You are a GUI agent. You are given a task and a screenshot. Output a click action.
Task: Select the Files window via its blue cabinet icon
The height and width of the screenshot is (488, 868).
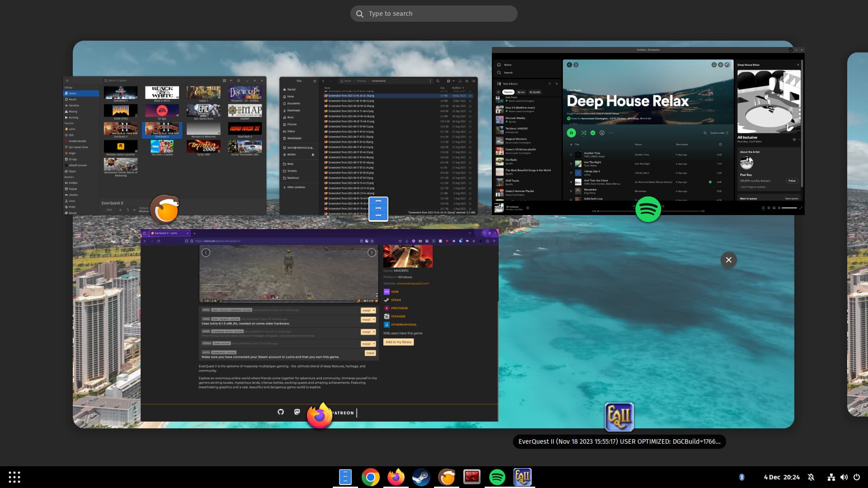pyautogui.click(x=378, y=209)
